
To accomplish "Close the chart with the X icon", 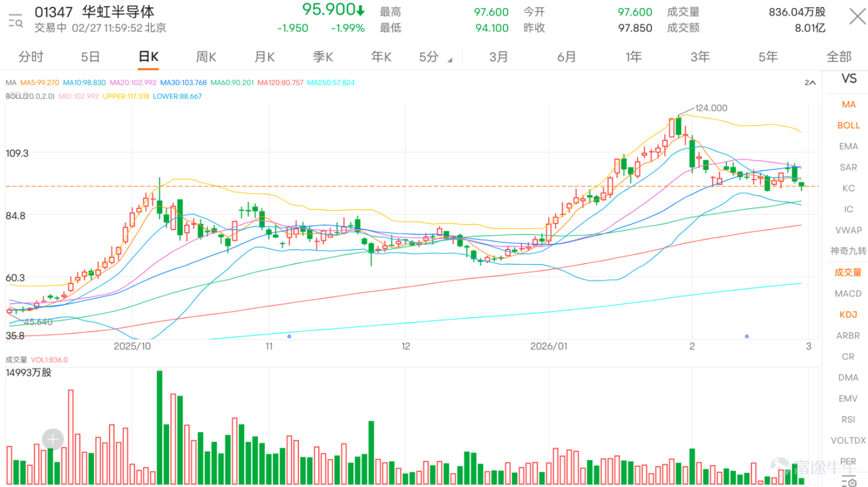I will (x=857, y=16).
